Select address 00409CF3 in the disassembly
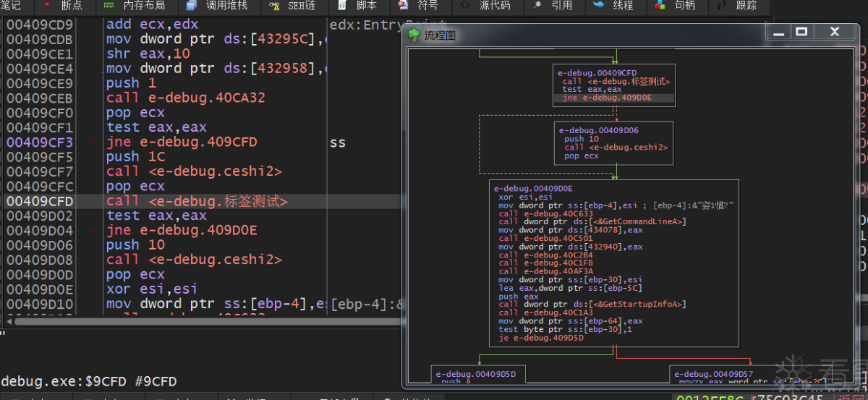This screenshot has width=868, height=400. tap(40, 142)
